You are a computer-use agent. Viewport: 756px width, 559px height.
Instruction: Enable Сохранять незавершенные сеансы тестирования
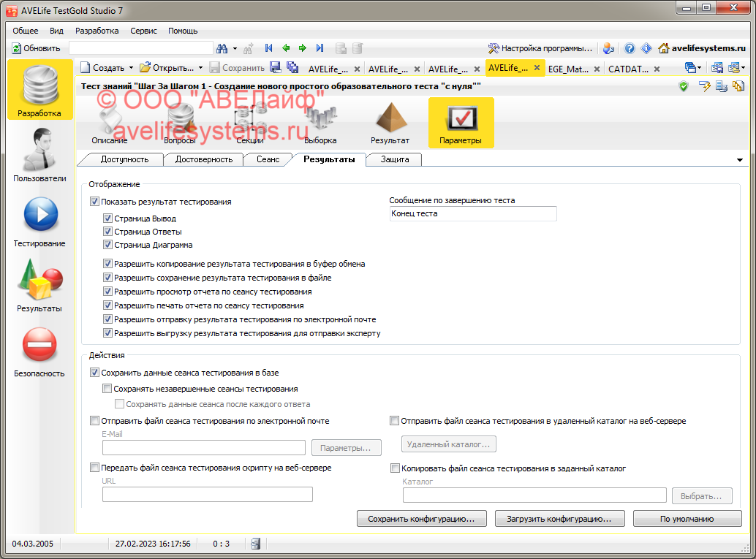[107, 389]
